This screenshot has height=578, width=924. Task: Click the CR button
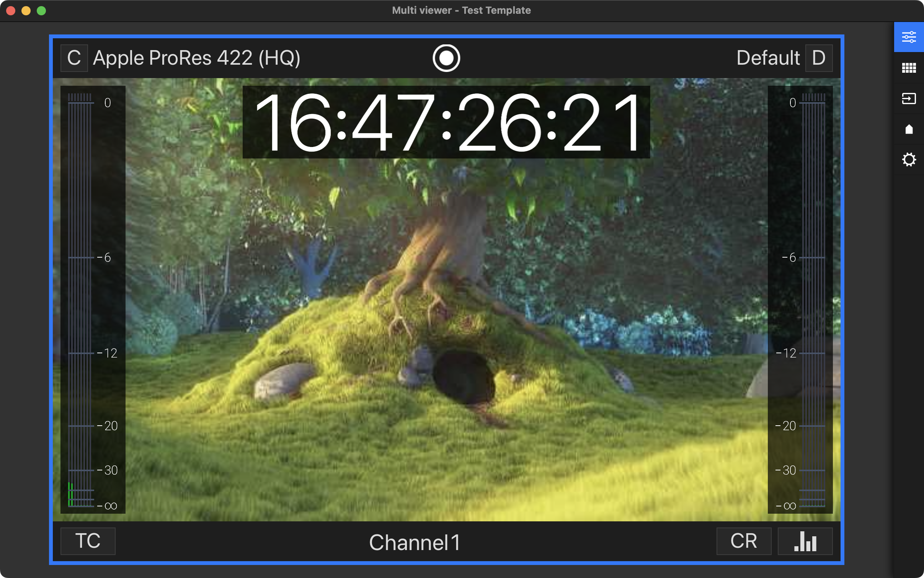tap(744, 541)
